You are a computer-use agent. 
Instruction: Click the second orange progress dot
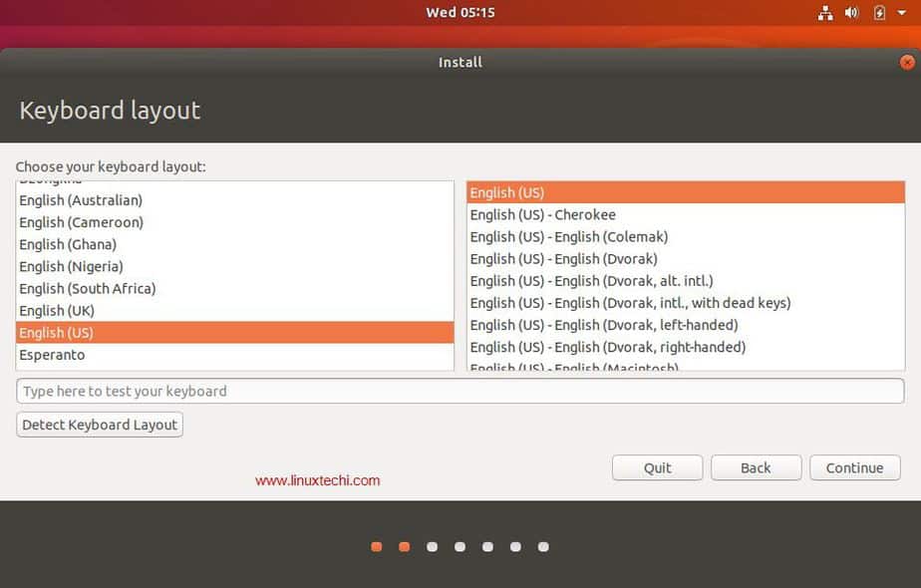(404, 546)
